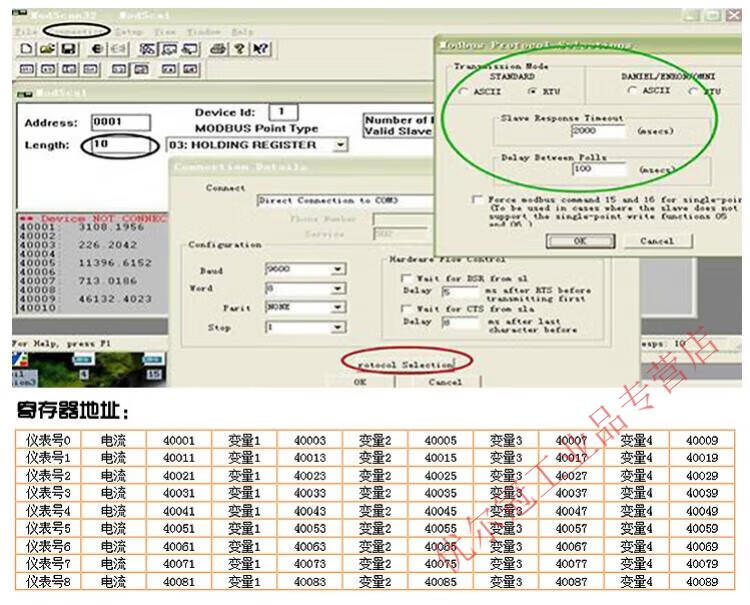Screen dimensions: 750x605
Task: Open the Parity NONE dropdown
Action: click(x=338, y=308)
